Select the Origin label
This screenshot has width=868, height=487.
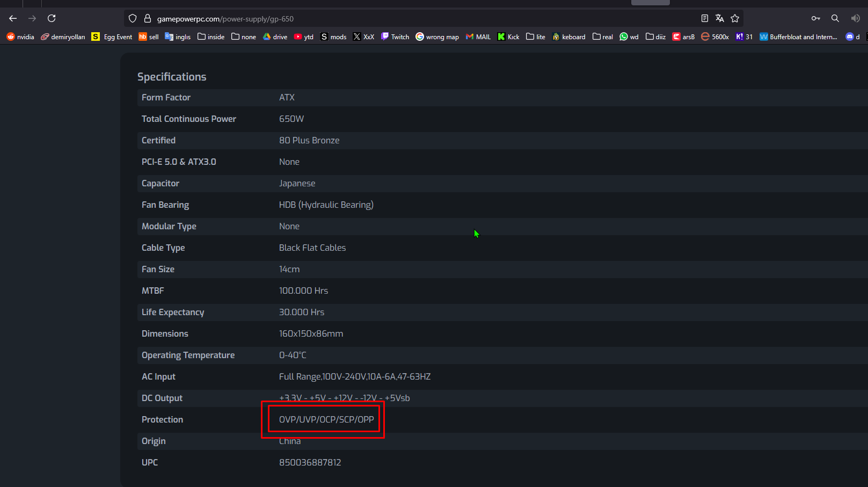click(x=154, y=441)
